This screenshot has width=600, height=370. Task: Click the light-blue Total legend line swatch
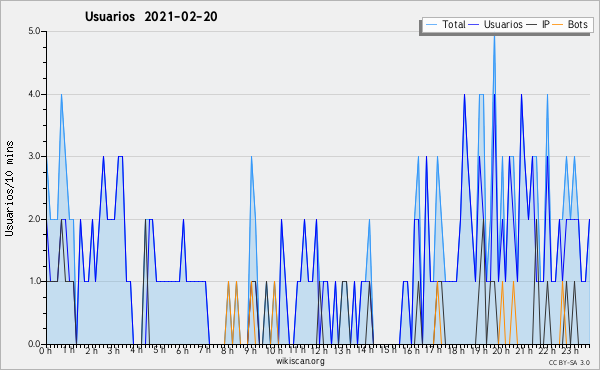click(x=431, y=25)
